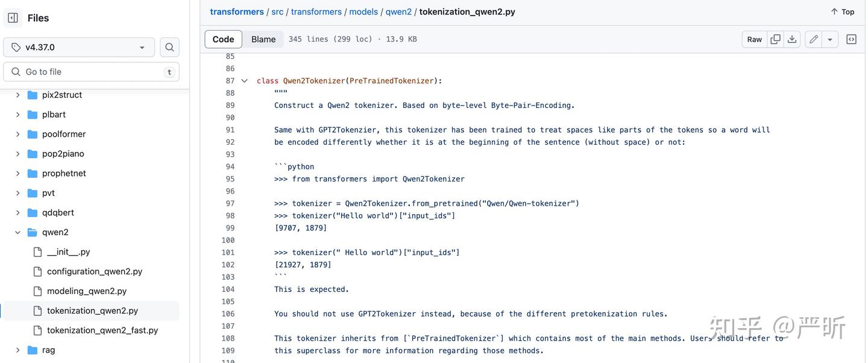868x363 pixels.
Task: Click the pencil edit file icon
Action: click(x=814, y=39)
